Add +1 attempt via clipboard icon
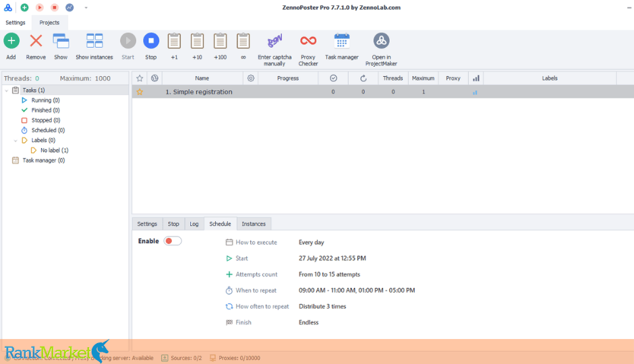 (174, 41)
